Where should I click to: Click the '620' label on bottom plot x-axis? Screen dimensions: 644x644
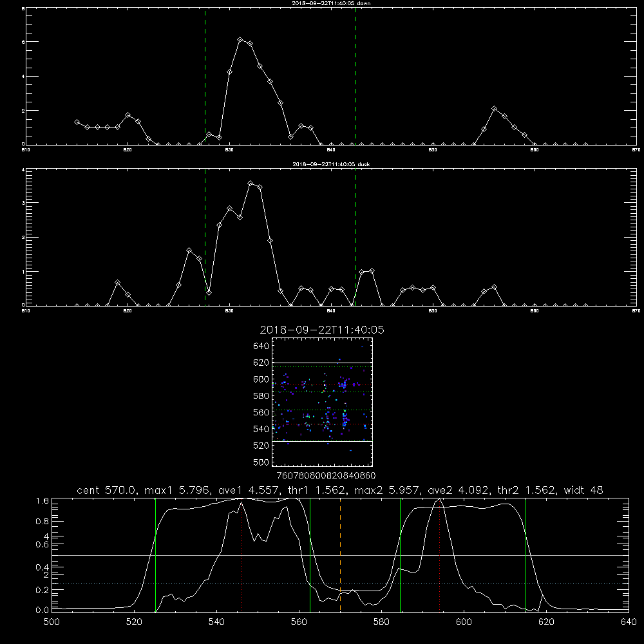546,622
